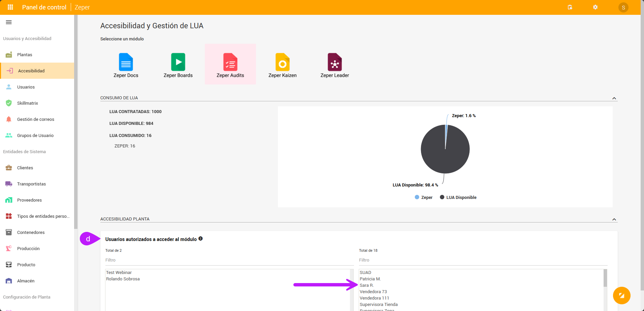Toggle the LUA Disponible legend entry
Viewport: 644px width, 311px height.
[x=458, y=197]
